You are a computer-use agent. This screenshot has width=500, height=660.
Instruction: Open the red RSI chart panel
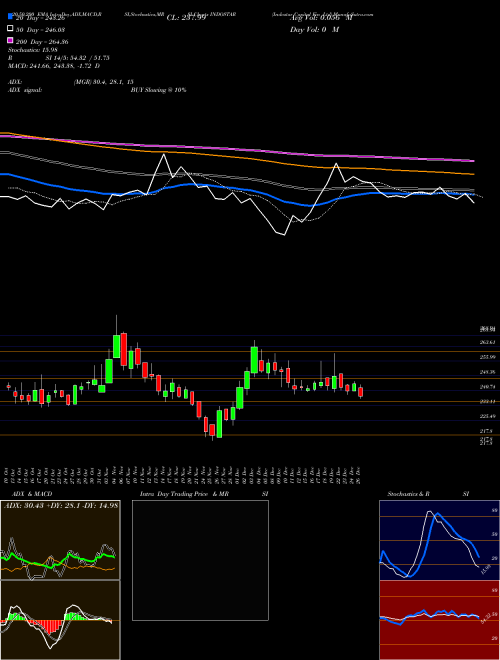click(x=439, y=620)
